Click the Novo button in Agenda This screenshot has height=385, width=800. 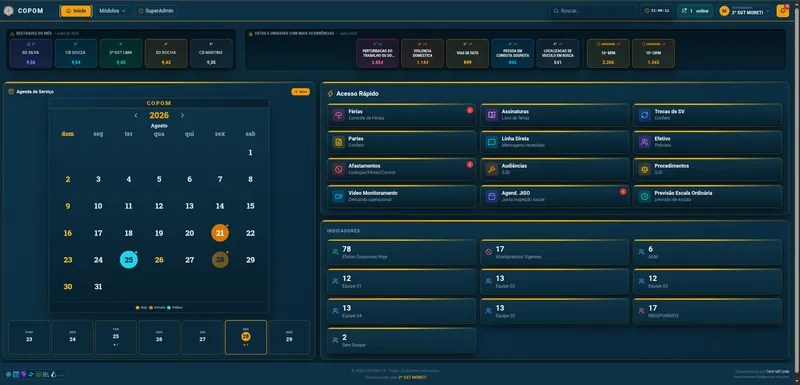301,92
